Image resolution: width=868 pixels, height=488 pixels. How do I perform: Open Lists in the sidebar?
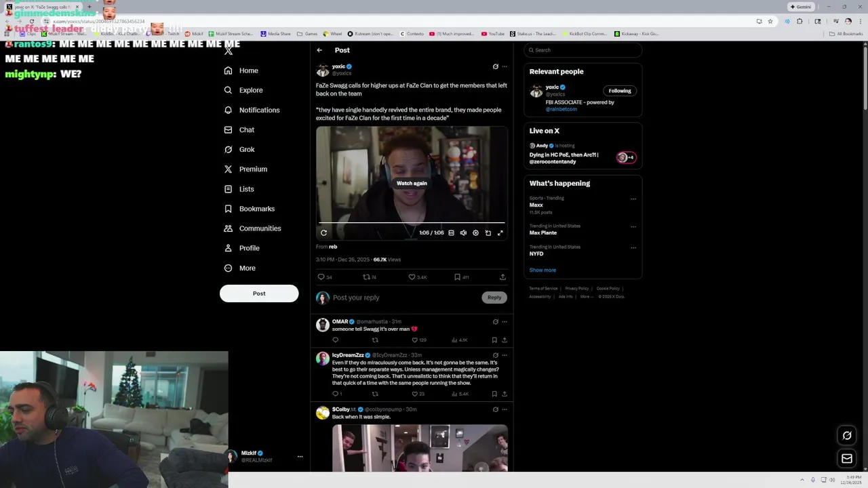239,189
